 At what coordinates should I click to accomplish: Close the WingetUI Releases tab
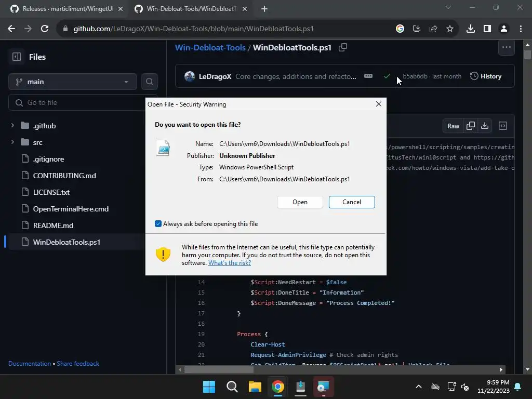121,9
